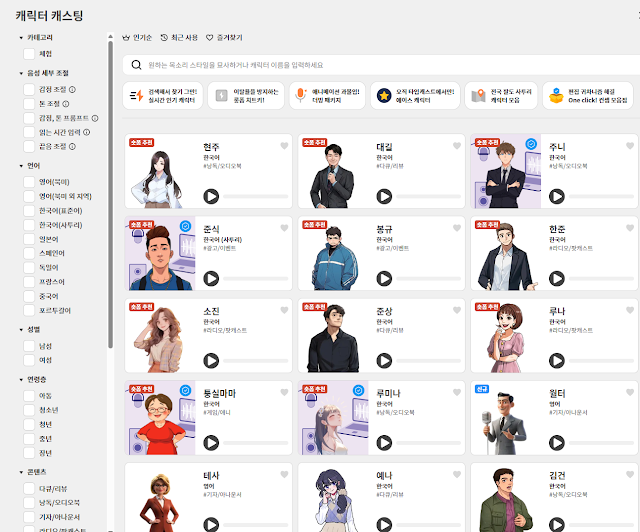
Task: Enable the 감정 조절 filter checkbox
Action: 29,89
